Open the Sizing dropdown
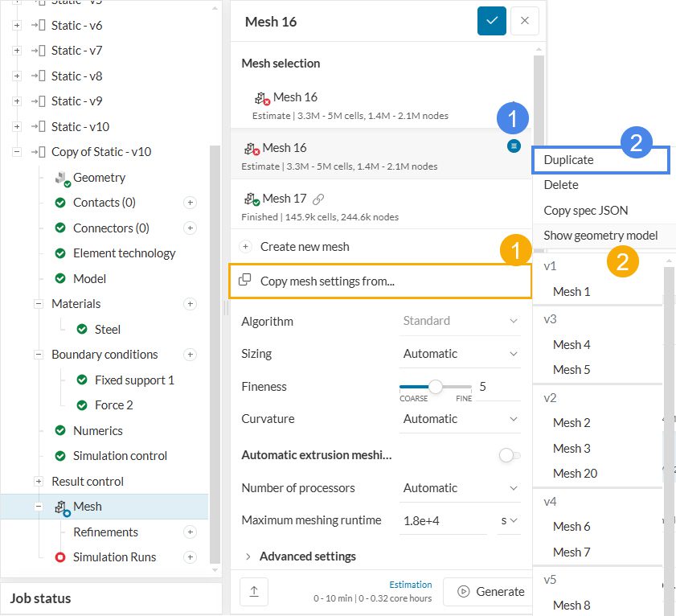 click(x=461, y=354)
